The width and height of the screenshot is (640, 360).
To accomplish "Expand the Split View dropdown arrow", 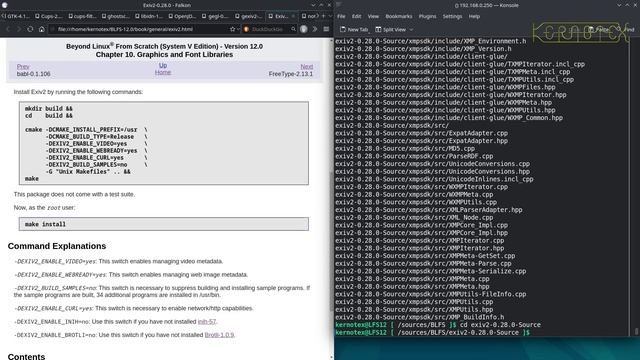I will click(411, 29).
